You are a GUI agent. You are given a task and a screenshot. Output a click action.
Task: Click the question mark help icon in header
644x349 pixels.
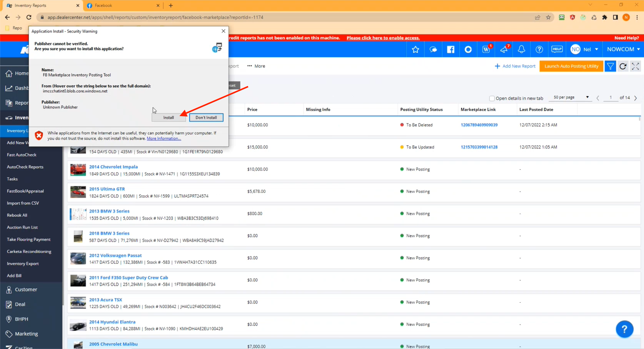click(x=539, y=49)
